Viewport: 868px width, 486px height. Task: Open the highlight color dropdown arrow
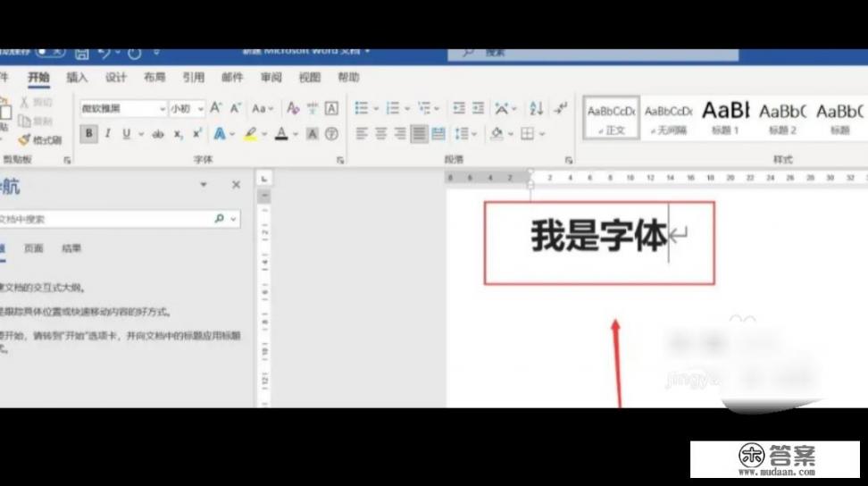tap(264, 135)
